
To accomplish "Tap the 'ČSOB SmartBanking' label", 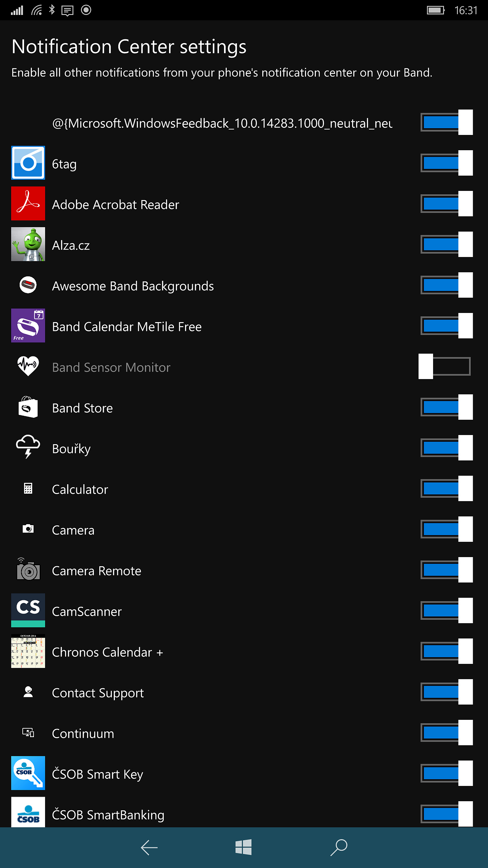I will point(108,814).
